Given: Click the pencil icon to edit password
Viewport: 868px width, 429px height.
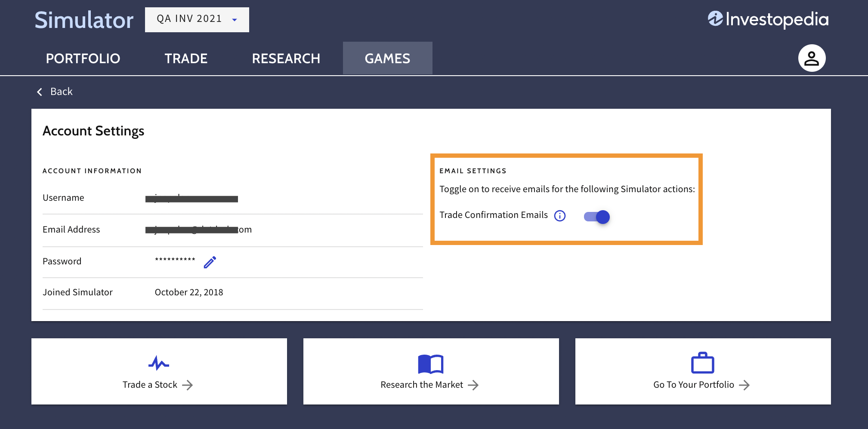Looking at the screenshot, I should [x=210, y=262].
